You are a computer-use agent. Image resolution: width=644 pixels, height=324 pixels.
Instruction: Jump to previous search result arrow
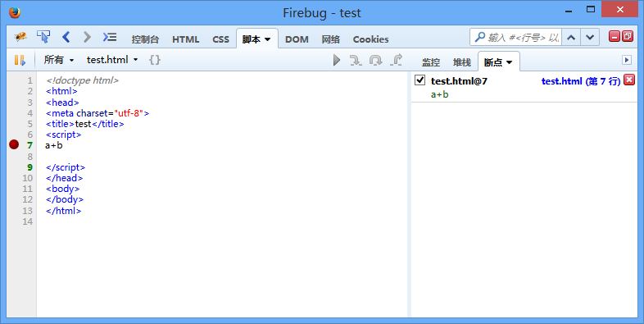pos(571,38)
